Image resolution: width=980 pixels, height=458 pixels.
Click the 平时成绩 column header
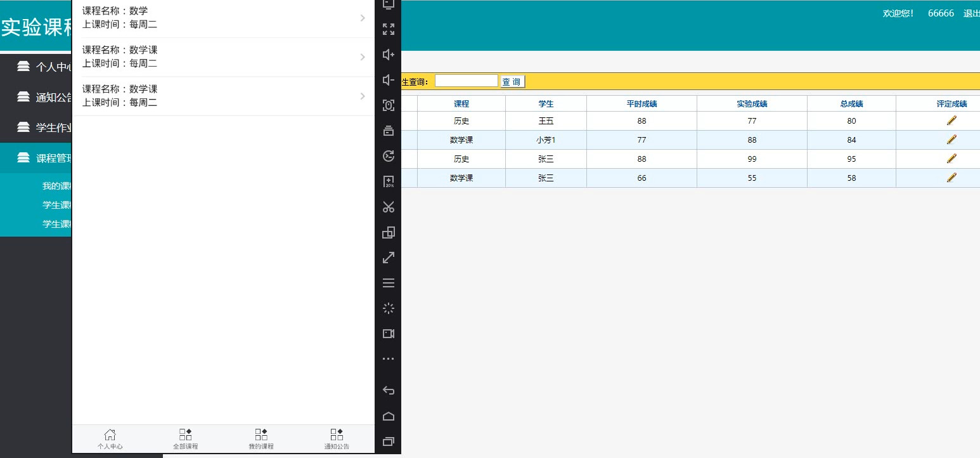click(642, 103)
